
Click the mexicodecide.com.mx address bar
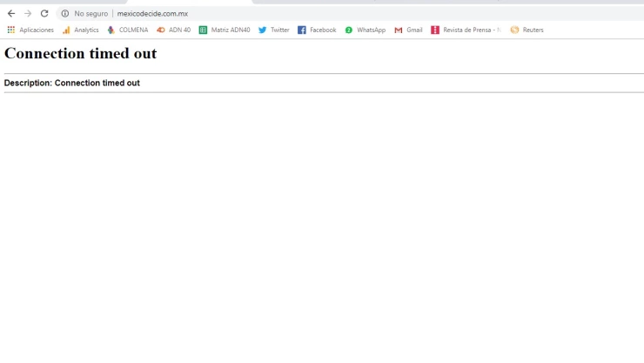point(261,14)
